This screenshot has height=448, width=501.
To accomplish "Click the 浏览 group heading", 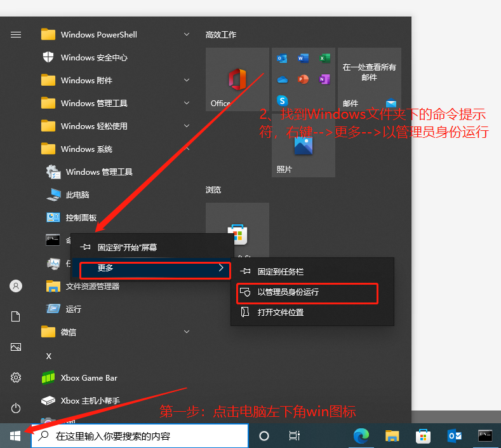I will coord(213,190).
